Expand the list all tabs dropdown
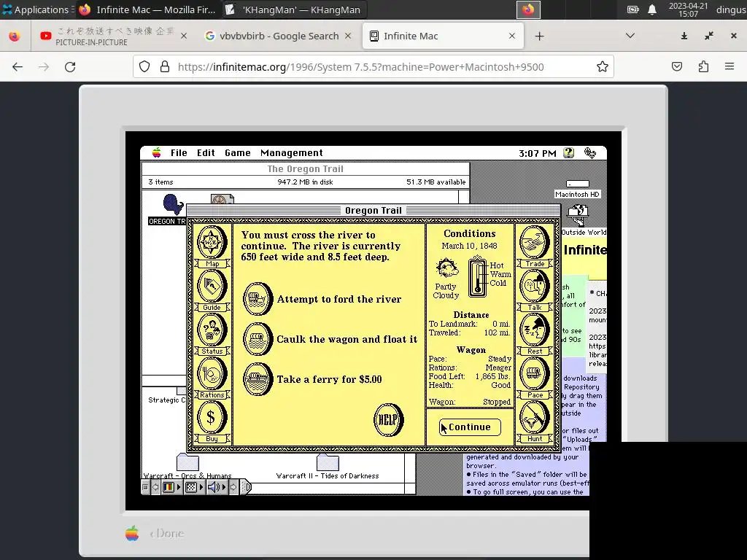This screenshot has height=560, width=747. tap(630, 36)
